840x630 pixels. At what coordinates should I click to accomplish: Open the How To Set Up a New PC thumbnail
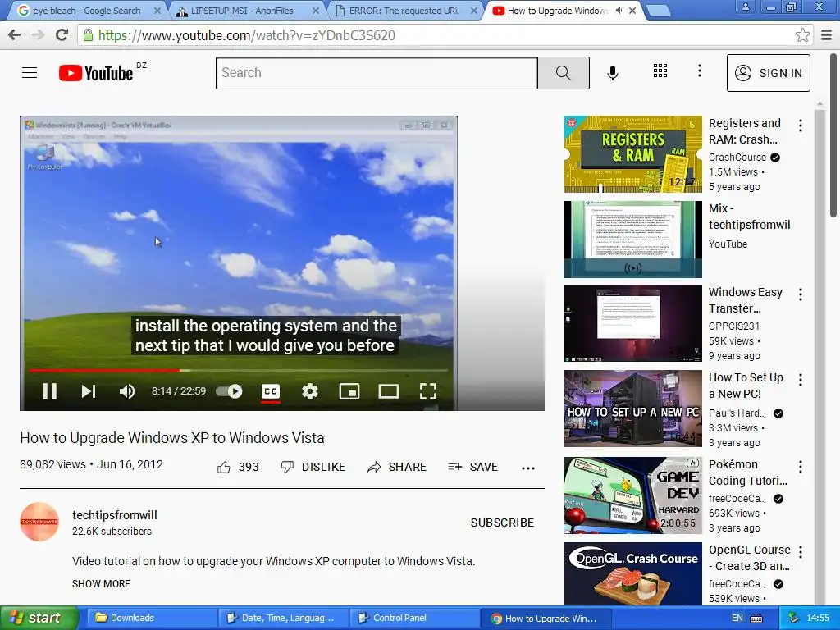pos(632,409)
